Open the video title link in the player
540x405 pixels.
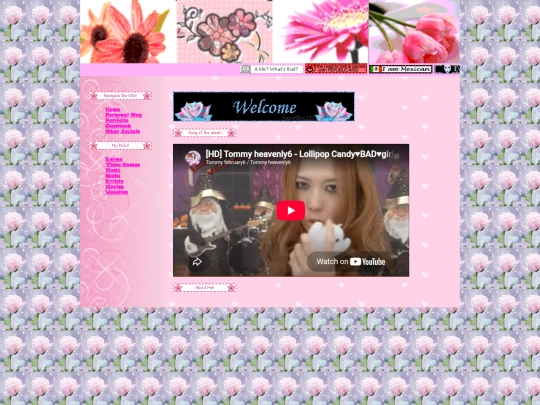299,154
